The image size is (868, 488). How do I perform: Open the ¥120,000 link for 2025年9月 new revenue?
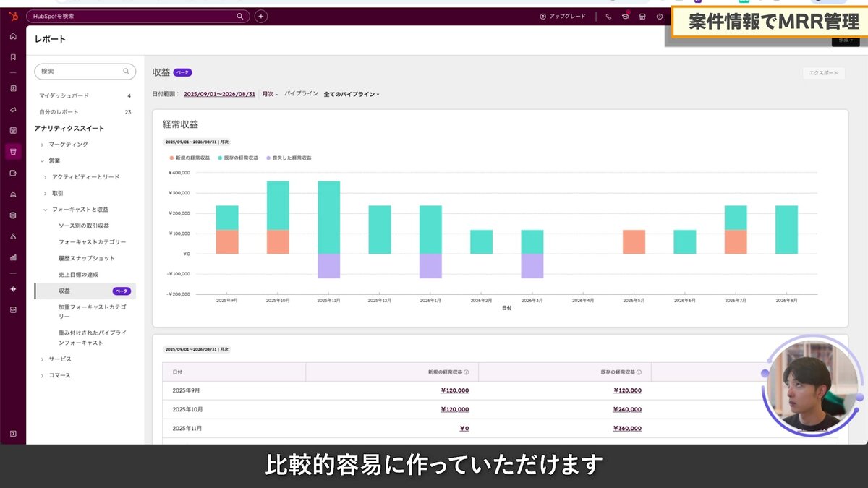pos(455,390)
